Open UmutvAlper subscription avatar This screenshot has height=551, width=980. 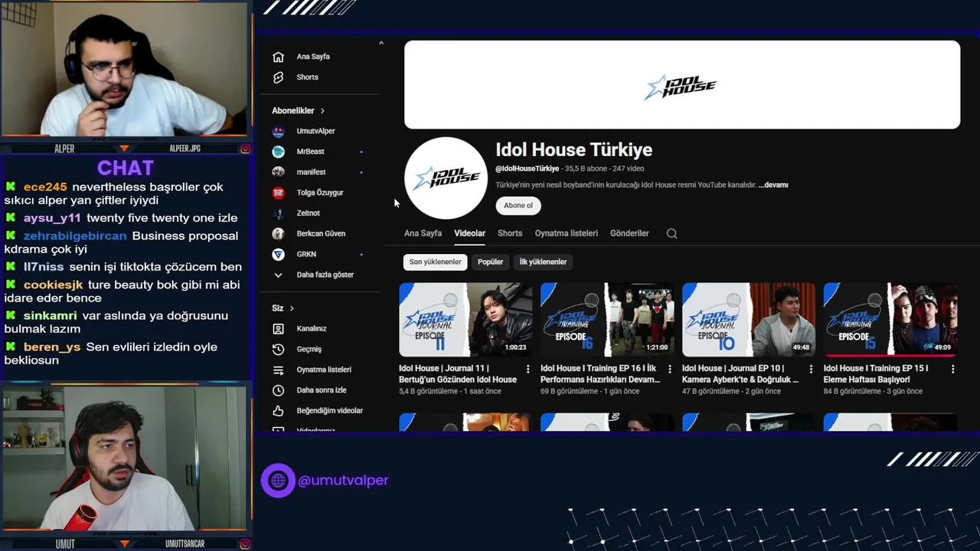point(279,131)
